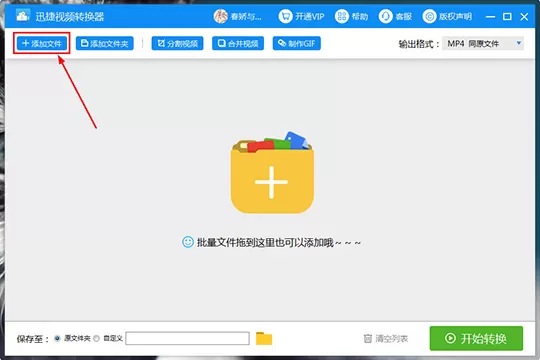This screenshot has height=360, width=540.
Task: Browse output folder with yellow folder icon
Action: click(264, 338)
